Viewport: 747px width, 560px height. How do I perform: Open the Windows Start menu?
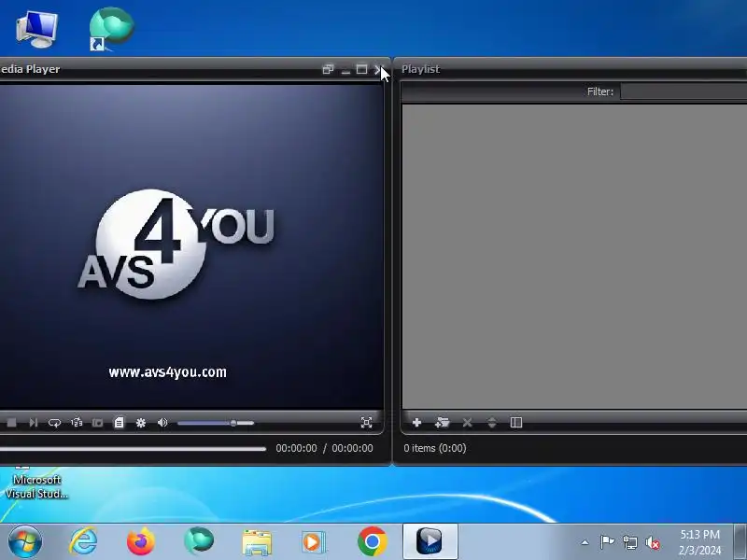25,541
